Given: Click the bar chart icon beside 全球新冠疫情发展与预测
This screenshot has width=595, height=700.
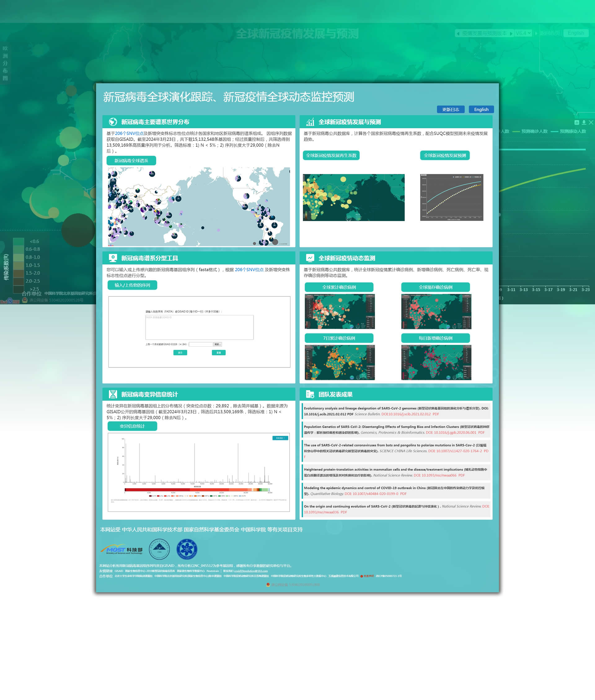Looking at the screenshot, I should coord(310,122).
